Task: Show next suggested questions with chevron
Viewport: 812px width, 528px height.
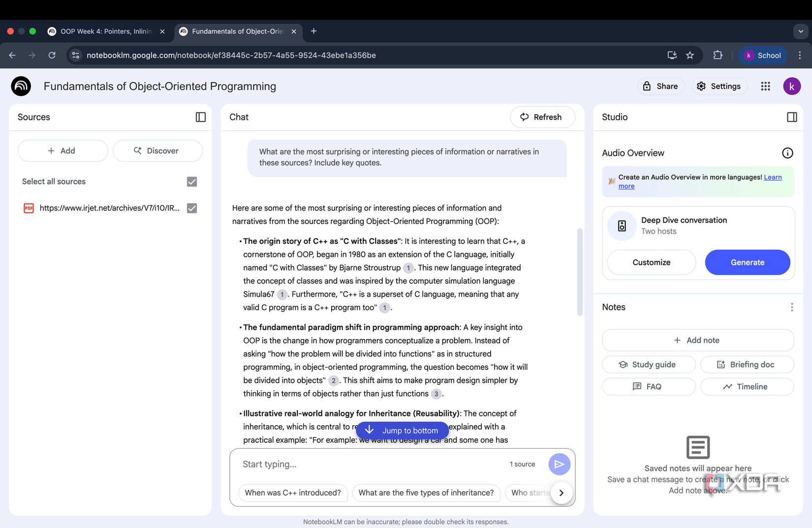Action: click(562, 493)
